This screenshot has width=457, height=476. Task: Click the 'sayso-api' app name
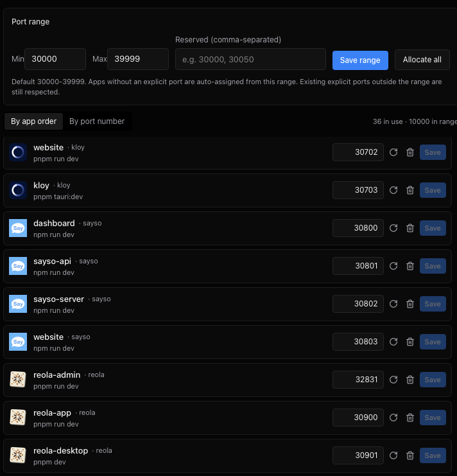(x=52, y=261)
